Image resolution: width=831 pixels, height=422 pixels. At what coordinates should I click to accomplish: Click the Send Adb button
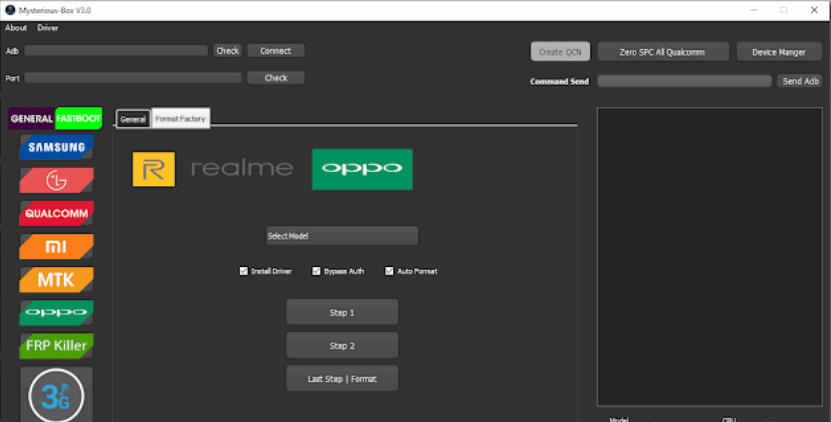click(x=800, y=81)
